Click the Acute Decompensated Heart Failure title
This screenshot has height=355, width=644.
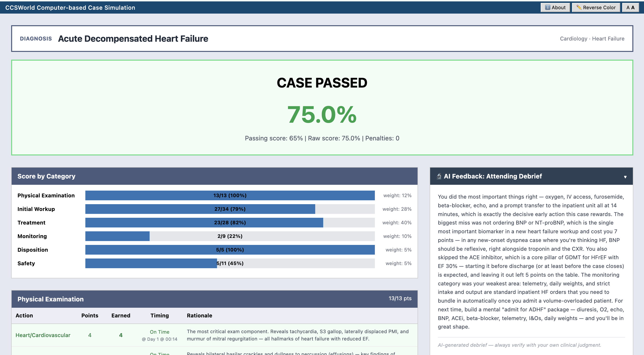[x=133, y=39]
